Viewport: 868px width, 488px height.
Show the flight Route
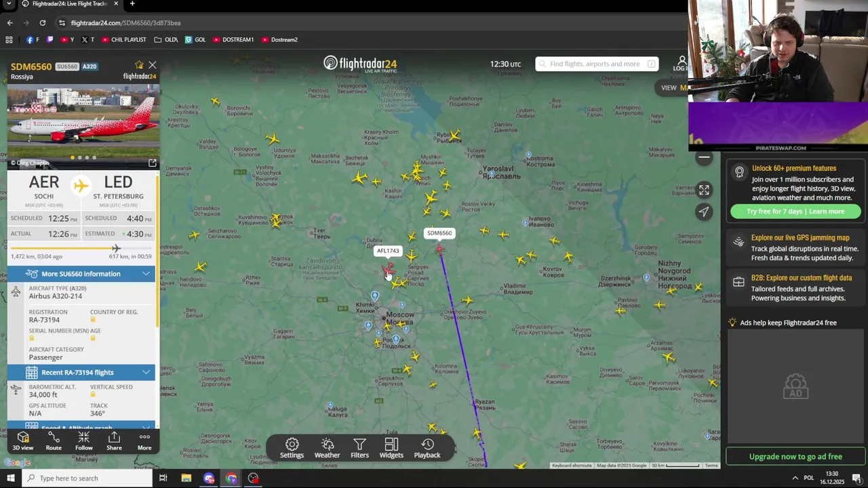[x=54, y=441]
